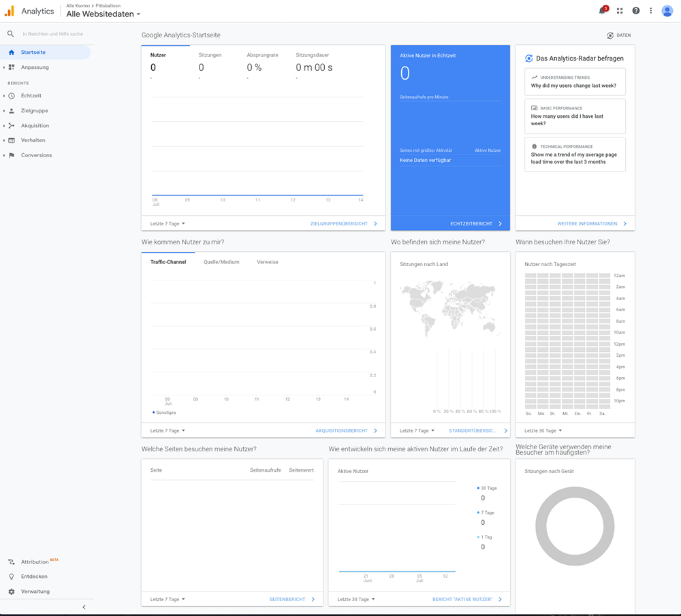Open the three-dot more options menu

pyautogui.click(x=651, y=11)
